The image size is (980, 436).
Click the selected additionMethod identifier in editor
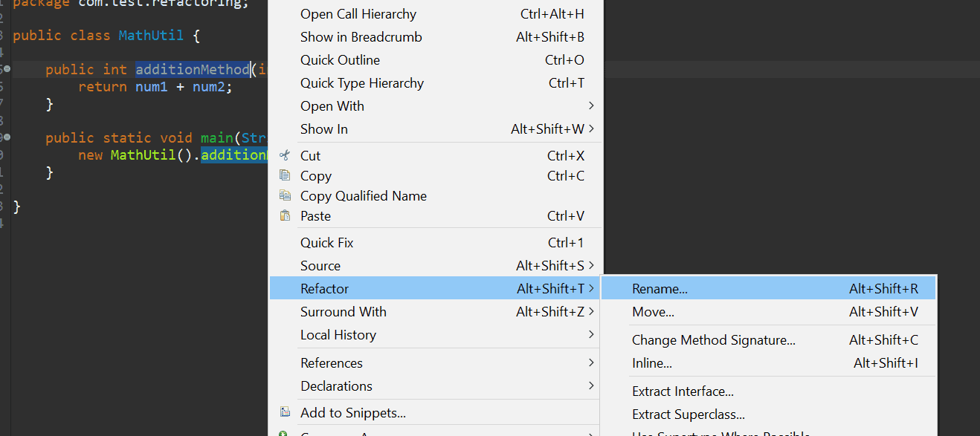(193, 70)
